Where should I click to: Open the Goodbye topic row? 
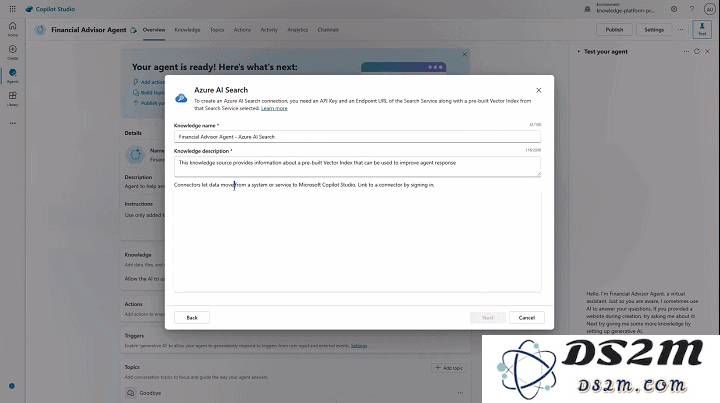[295, 393]
